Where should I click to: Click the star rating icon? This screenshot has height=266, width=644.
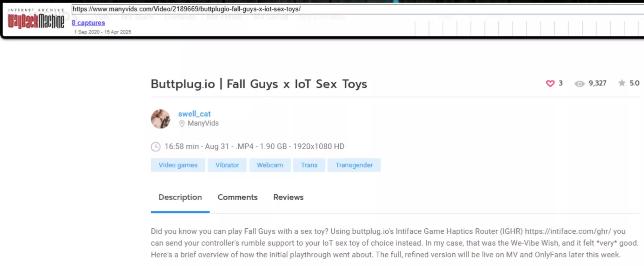click(x=622, y=83)
